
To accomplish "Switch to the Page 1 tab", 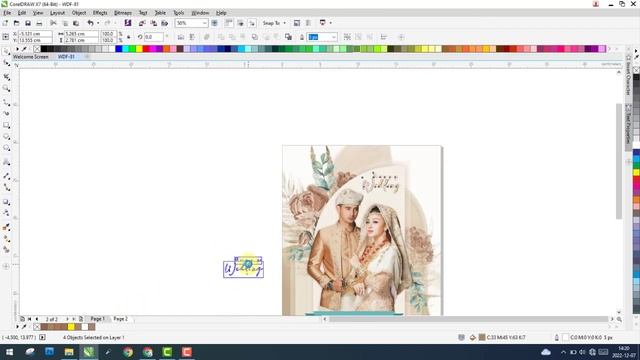I will click(x=98, y=319).
